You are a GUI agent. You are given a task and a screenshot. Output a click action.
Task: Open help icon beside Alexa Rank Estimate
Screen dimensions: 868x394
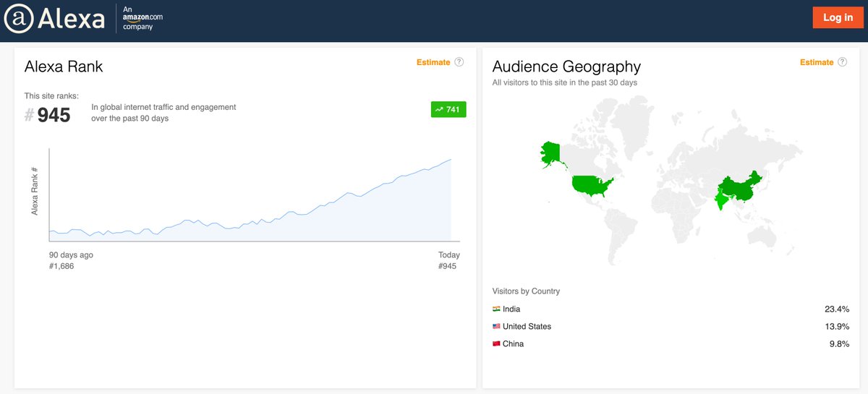tap(459, 62)
